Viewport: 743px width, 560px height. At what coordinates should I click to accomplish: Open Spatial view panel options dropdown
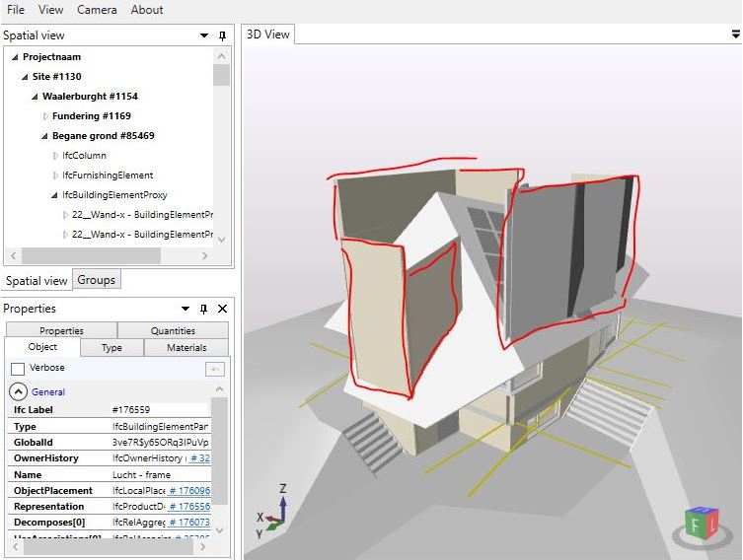(204, 35)
